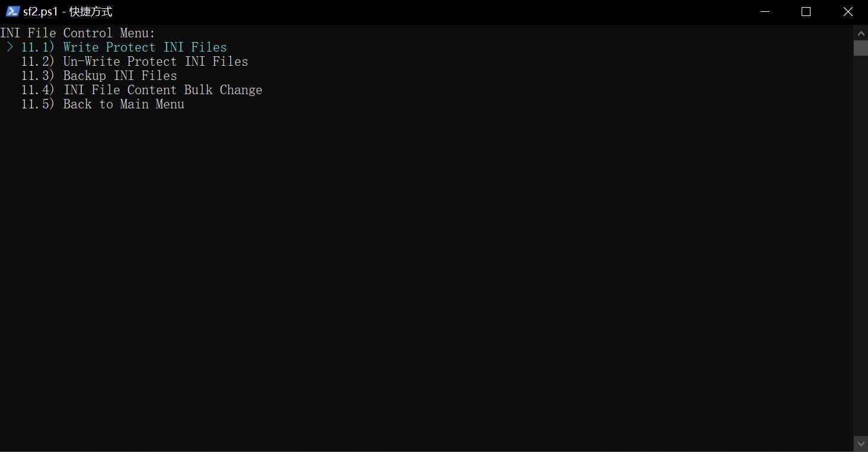Screen dimensions: 868x452
Task: Click the 'sf2.ps1 - 快捷方式' window title
Action: click(x=68, y=12)
